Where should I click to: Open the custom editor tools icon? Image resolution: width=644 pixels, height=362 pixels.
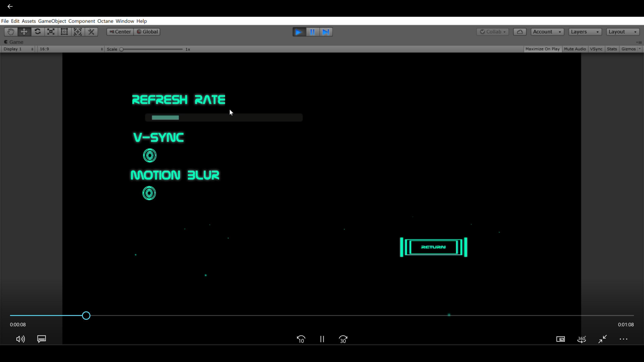[91, 32]
